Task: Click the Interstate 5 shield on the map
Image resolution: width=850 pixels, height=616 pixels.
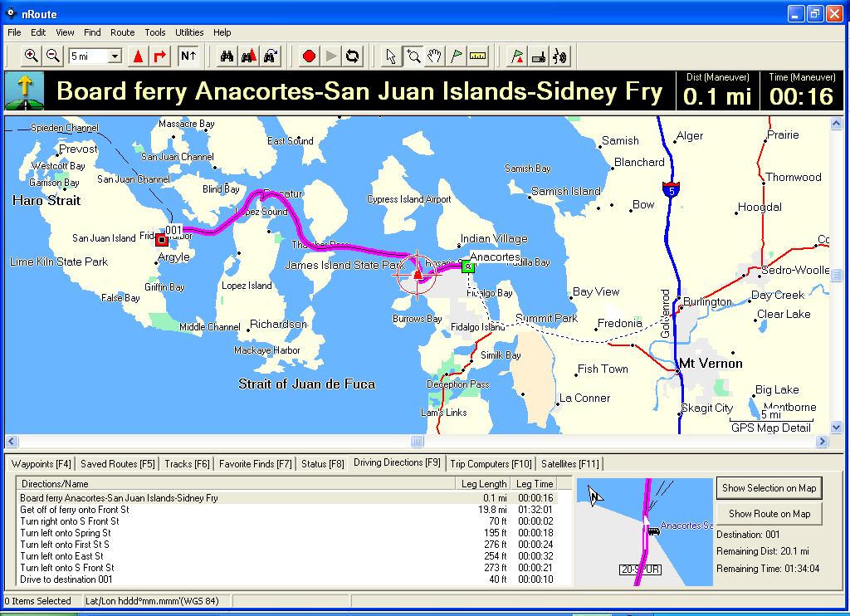Action: [671, 190]
